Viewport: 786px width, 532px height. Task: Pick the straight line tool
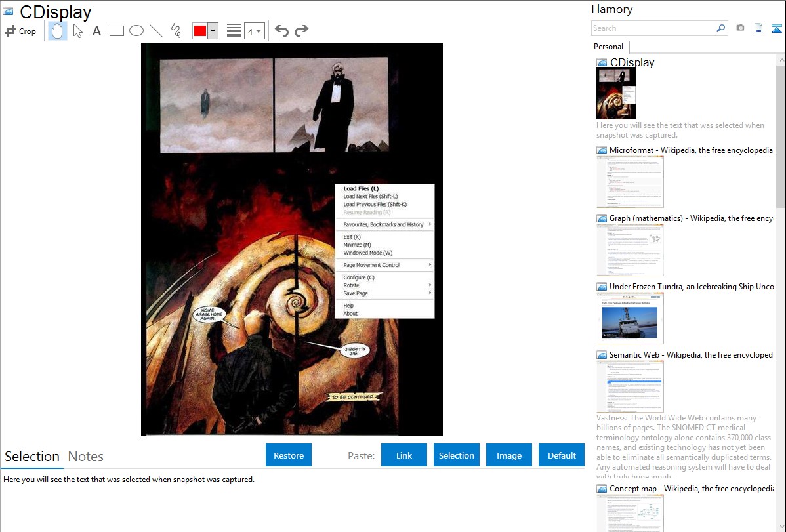click(156, 31)
